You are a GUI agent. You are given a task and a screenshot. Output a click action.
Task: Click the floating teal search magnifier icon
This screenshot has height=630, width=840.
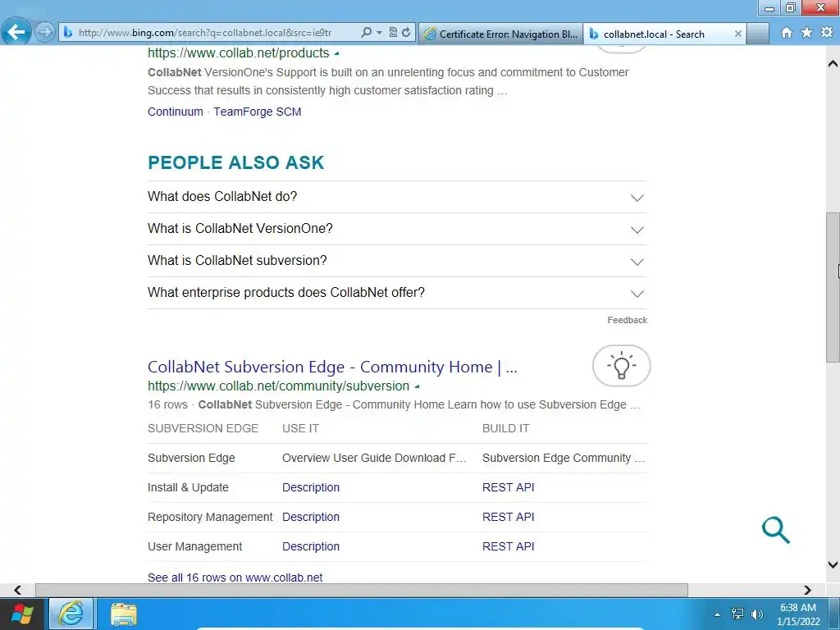tap(776, 530)
